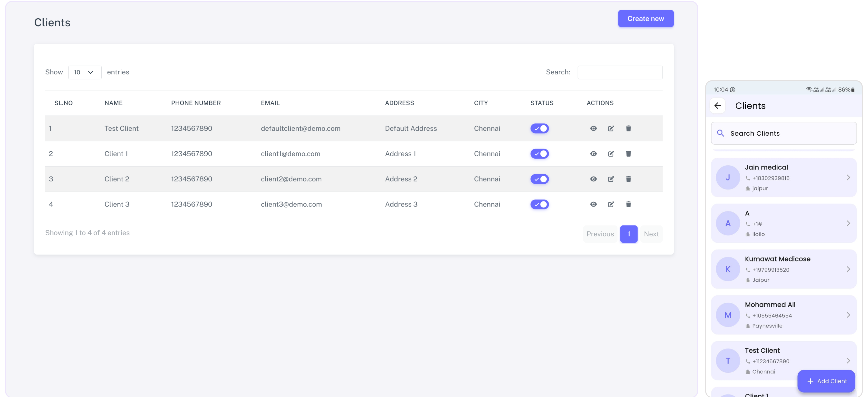The width and height of the screenshot is (868, 397).
Task: Toggle status switch for Client 3
Action: (540, 204)
